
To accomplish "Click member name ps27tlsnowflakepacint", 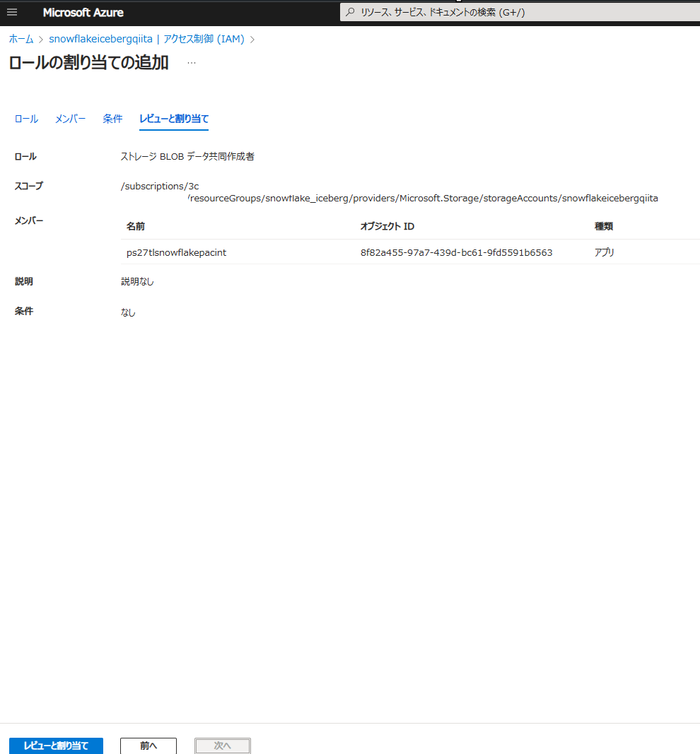I will click(176, 252).
